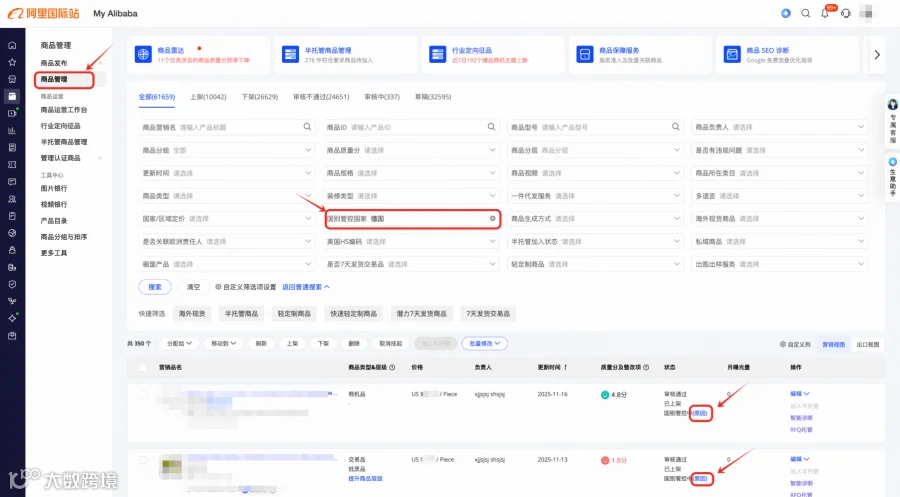Click the notification bell icon
Image resolution: width=900 pixels, height=497 pixels.
click(825, 13)
